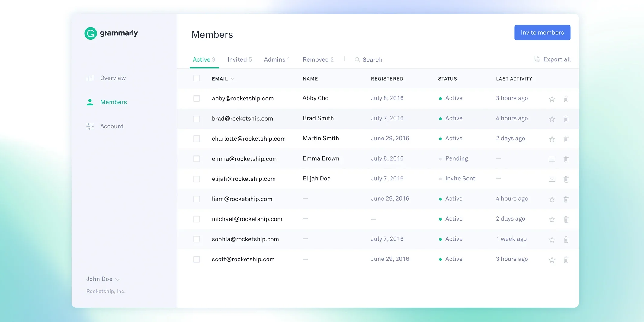Star the michael@rocketship.com member
This screenshot has width=644, height=322.
coord(552,219)
